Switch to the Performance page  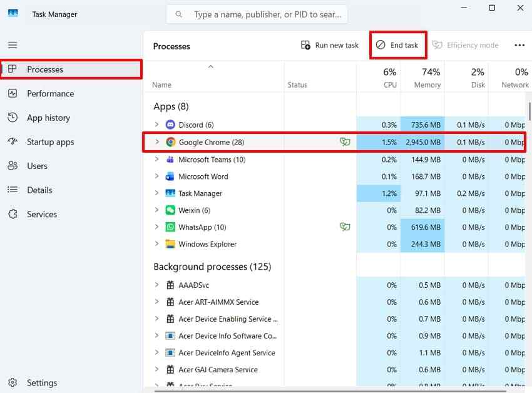[x=71, y=94]
